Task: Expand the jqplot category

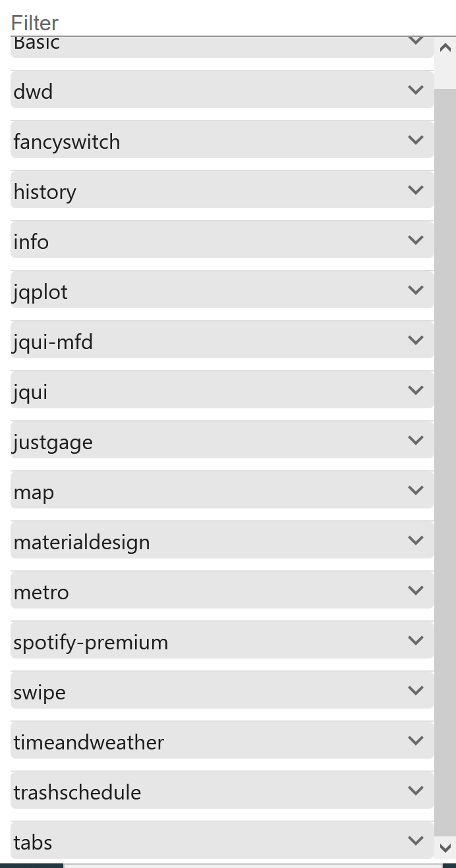Action: (x=221, y=290)
